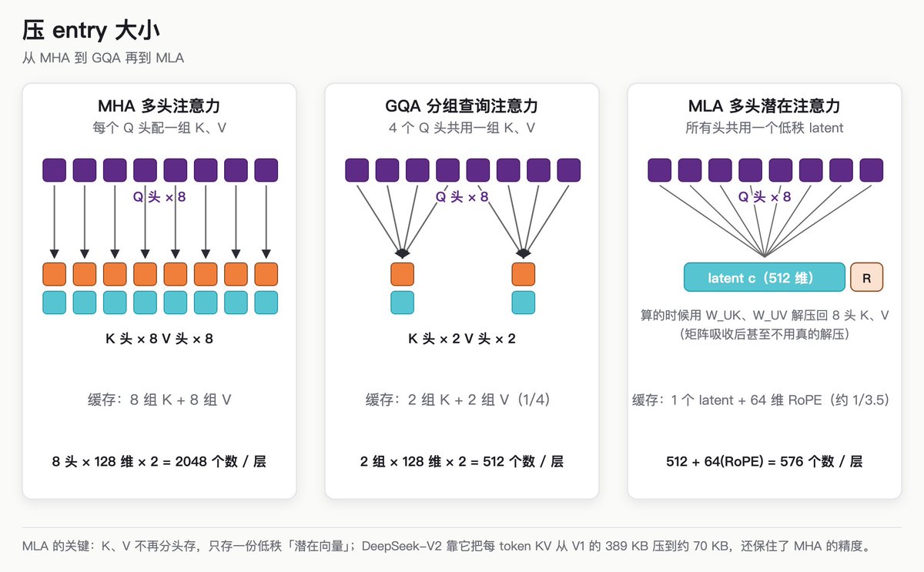Click the formula ending "= 2048 个数 / 层"
Image resolution: width=924 pixels, height=572 pixels.
159,462
